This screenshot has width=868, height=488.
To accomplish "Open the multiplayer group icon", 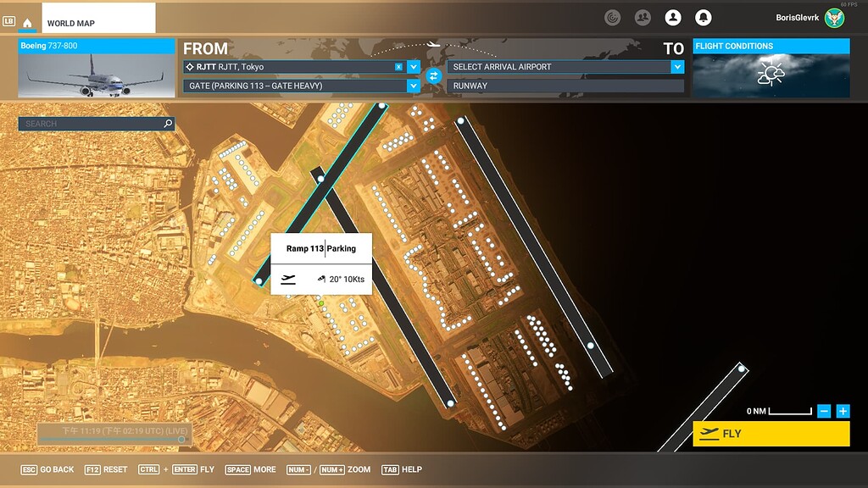I will click(643, 18).
